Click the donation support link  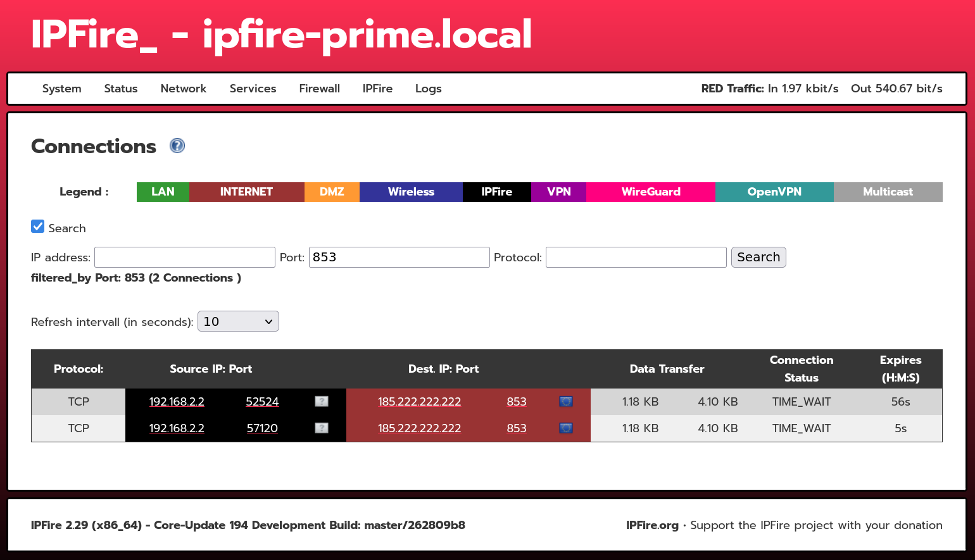click(816, 525)
